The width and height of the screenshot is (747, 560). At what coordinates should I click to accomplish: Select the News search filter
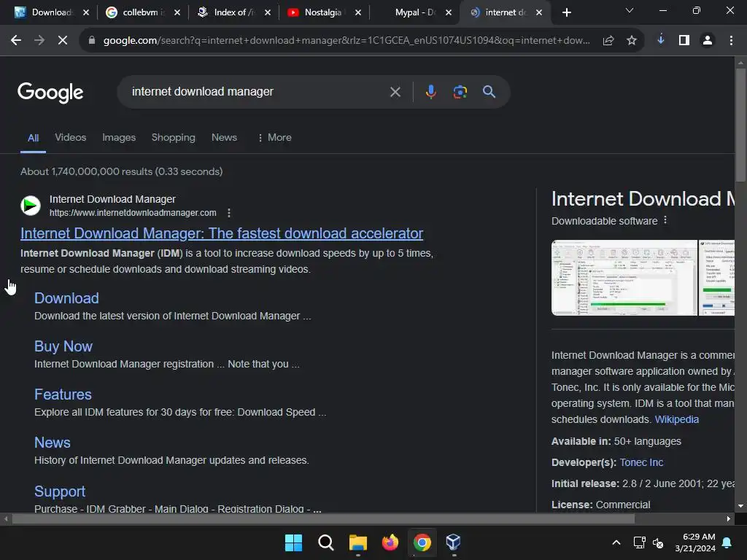(x=225, y=138)
